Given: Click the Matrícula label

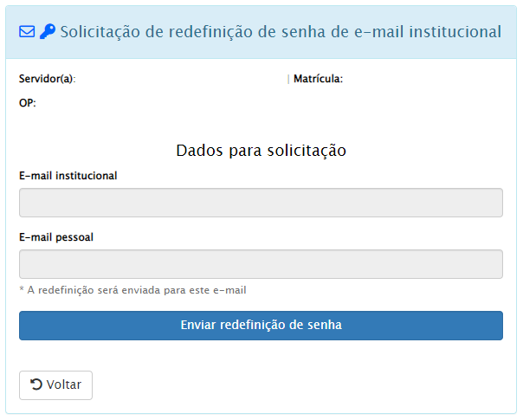Looking at the screenshot, I should (318, 79).
